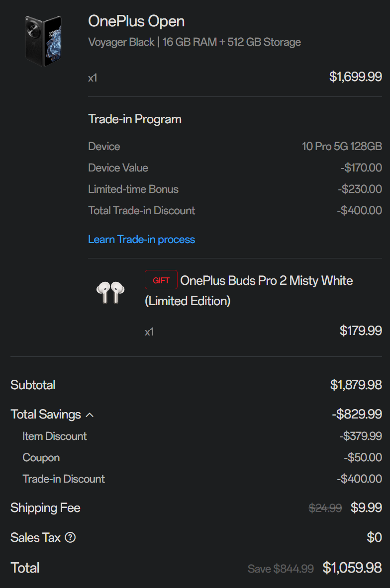Click the Trade-in Program heading
Image resolution: width=390 pixels, height=588 pixels.
(x=135, y=119)
